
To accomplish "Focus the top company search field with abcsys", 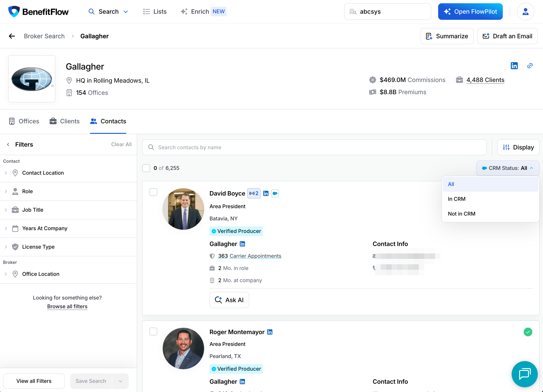I will click(387, 12).
